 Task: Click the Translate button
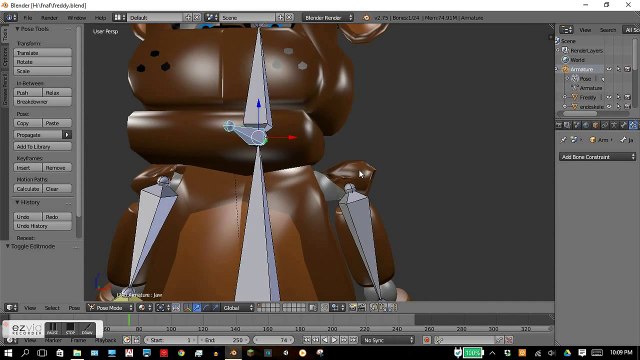[x=42, y=53]
